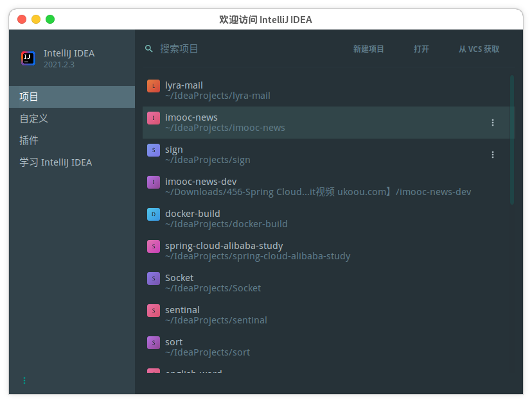532x403 pixels.
Task: Open the imooc-news-dev project name
Action: (x=201, y=182)
